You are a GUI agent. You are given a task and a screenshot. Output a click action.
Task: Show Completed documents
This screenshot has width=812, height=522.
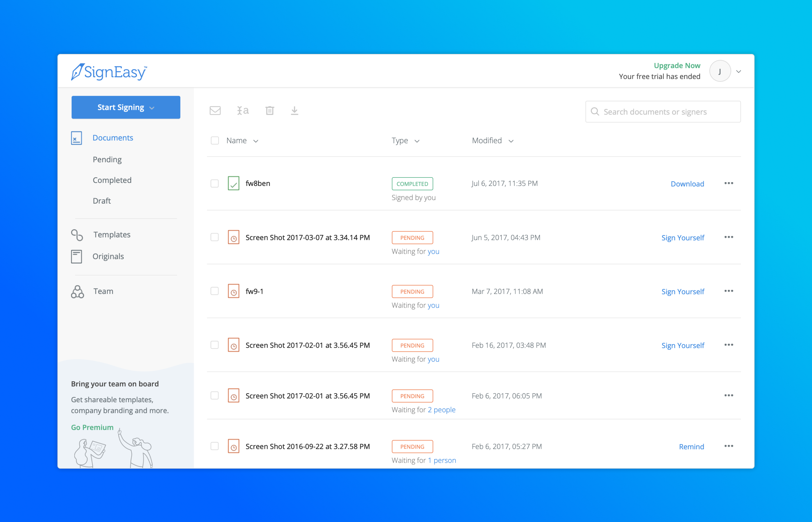click(x=112, y=180)
